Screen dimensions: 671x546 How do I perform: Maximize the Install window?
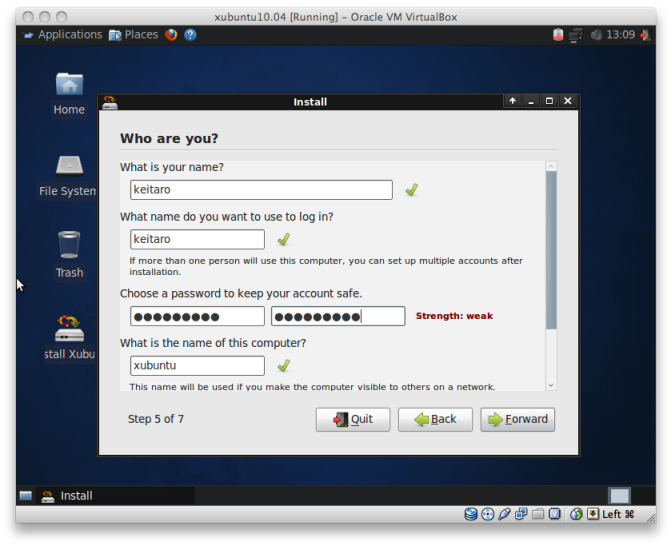[x=549, y=101]
